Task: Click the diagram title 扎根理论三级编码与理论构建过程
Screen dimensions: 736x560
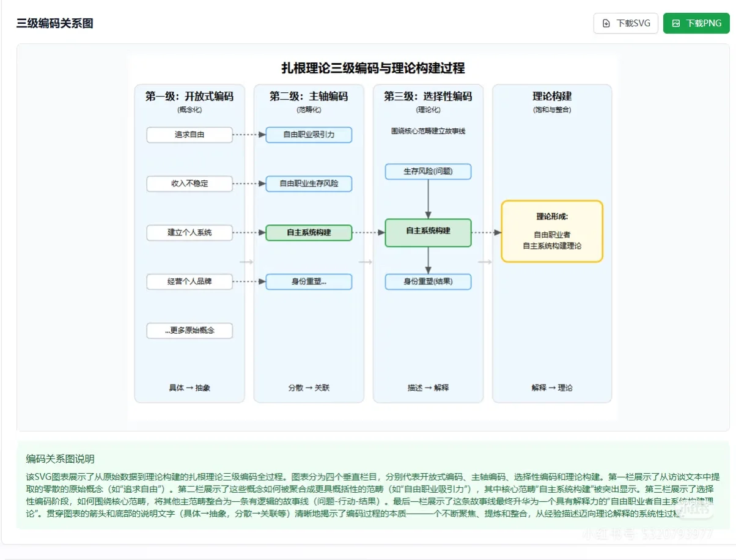Action: point(372,69)
